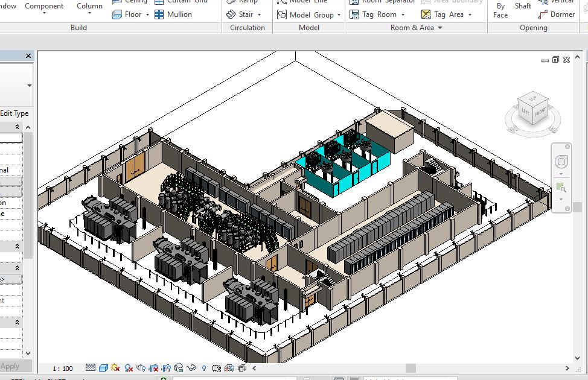Screen dimensions: 588x380
Task: Open the Model Group dropdown arrow
Action: click(x=339, y=15)
